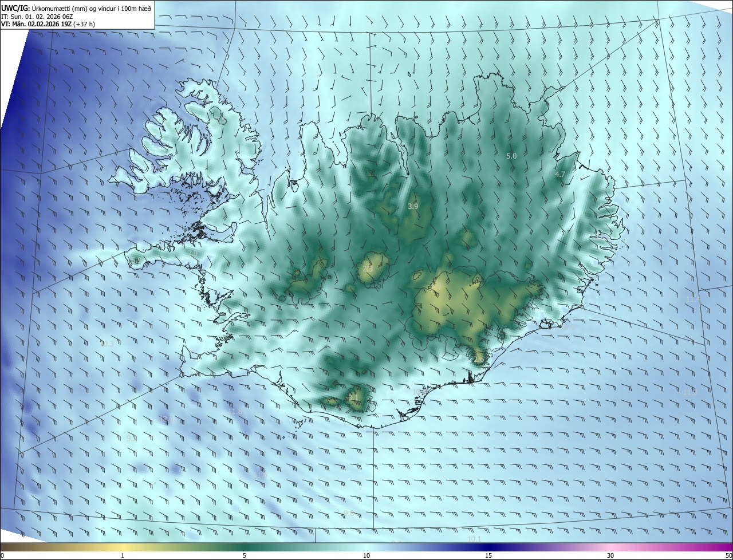Click the 11.6 value label in the southern sea
This screenshot has height=560, width=733.
click(x=261, y=475)
